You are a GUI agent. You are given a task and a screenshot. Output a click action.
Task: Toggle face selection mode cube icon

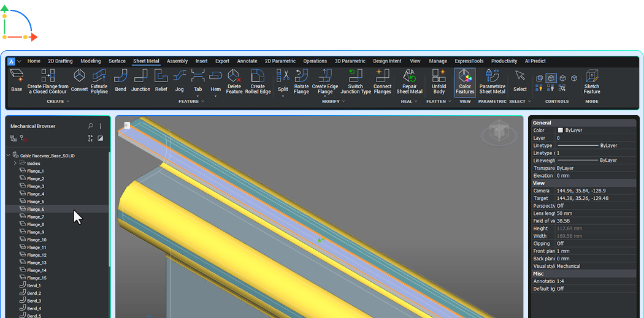551,78
